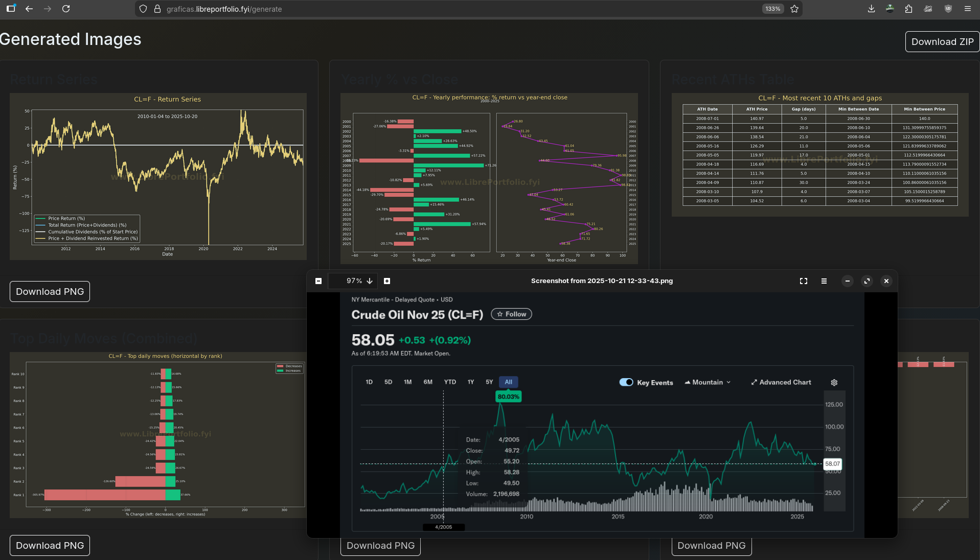Expand the Mountain chart type dropdown

coord(708,382)
